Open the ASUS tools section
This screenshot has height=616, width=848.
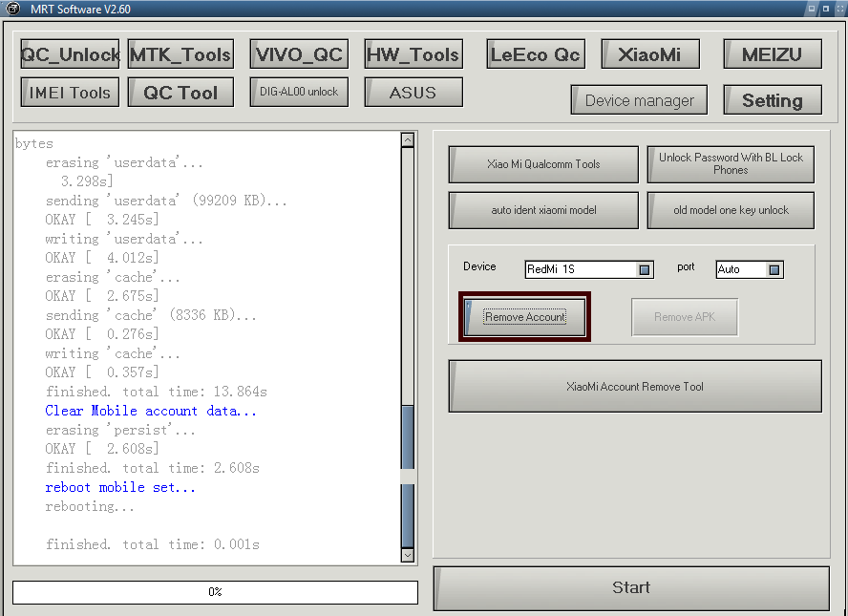pos(413,93)
